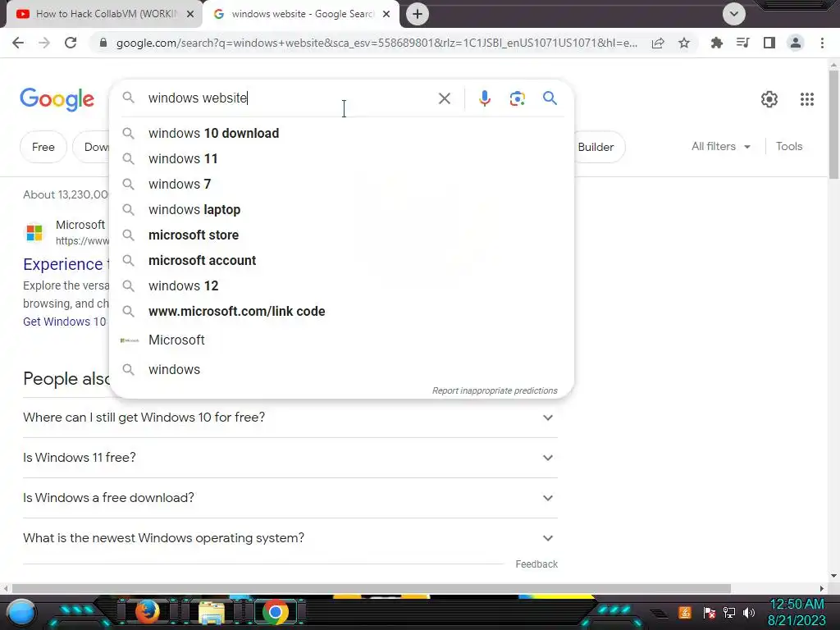Launch Firefox from the taskbar

point(147,612)
